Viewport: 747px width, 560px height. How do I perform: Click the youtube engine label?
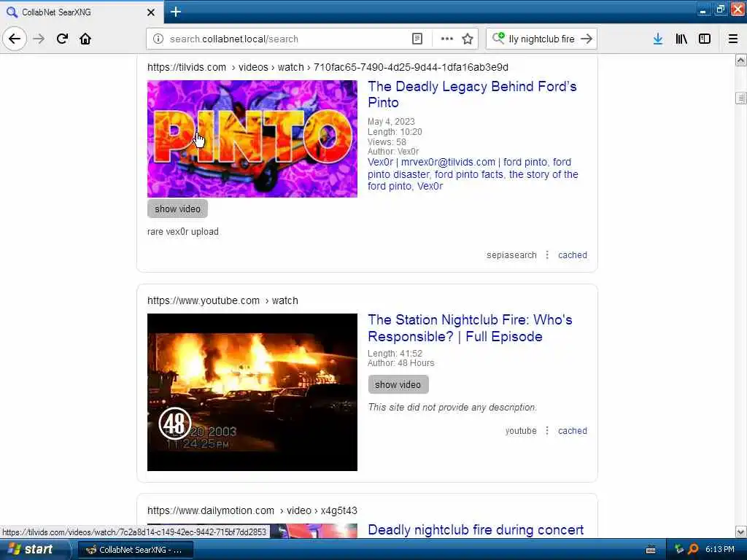521,430
